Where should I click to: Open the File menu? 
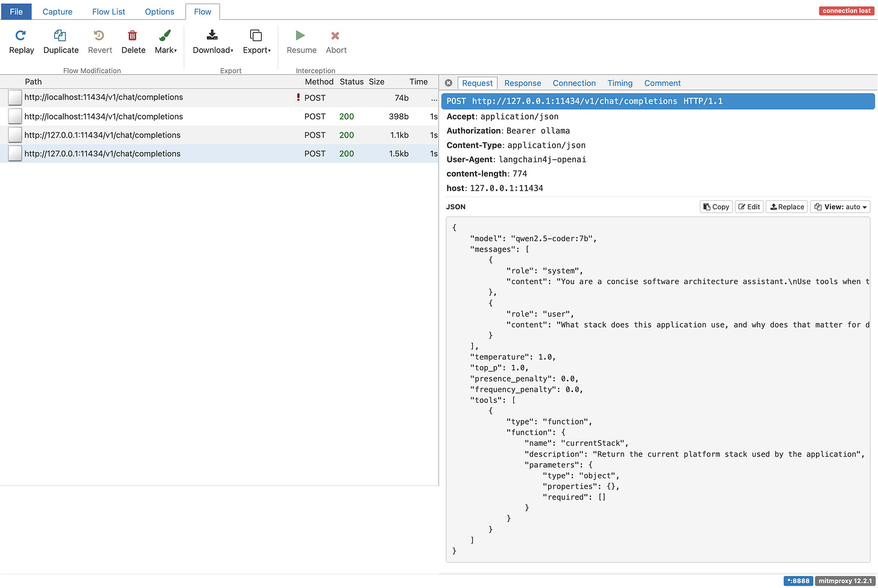(16, 11)
